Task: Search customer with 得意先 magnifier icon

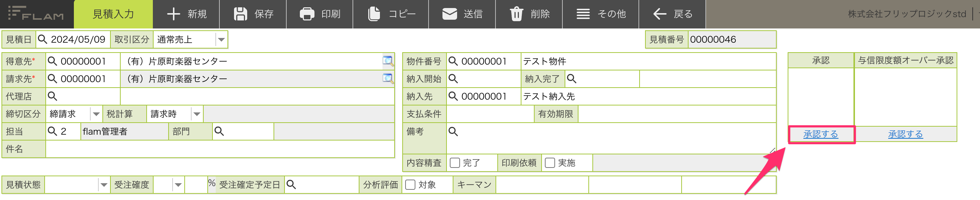Action: pos(52,61)
